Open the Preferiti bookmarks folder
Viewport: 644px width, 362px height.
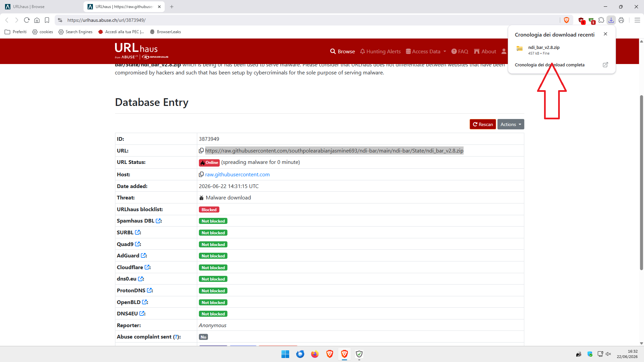click(16, 32)
